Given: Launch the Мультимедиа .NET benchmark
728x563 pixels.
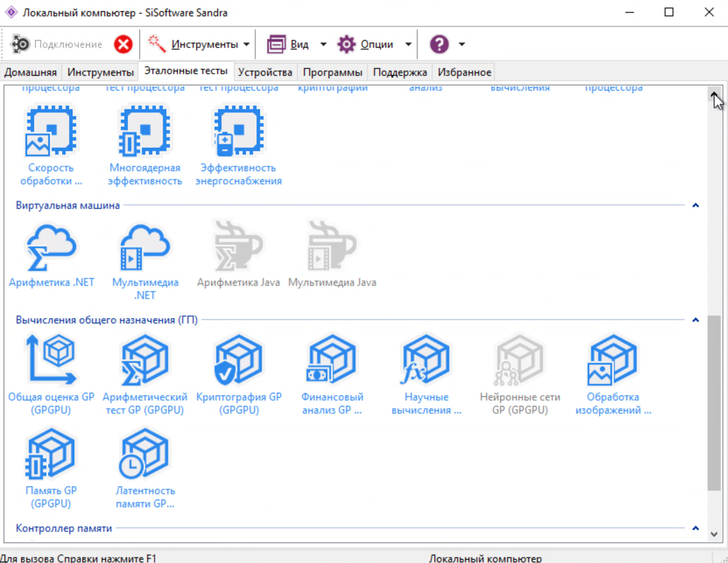Looking at the screenshot, I should [x=145, y=261].
